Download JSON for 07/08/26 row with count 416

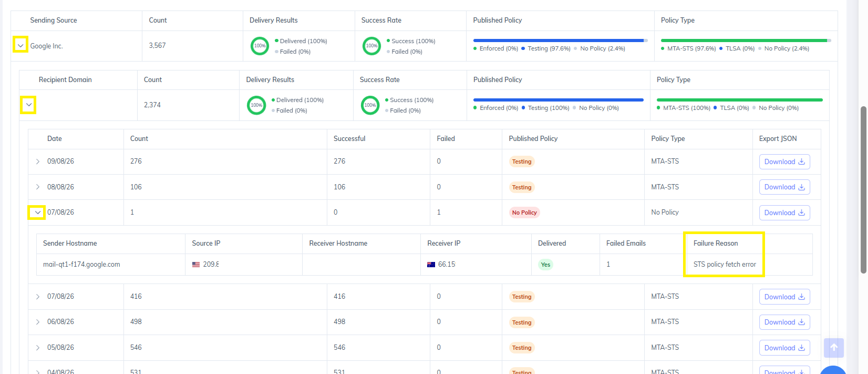[x=784, y=297]
